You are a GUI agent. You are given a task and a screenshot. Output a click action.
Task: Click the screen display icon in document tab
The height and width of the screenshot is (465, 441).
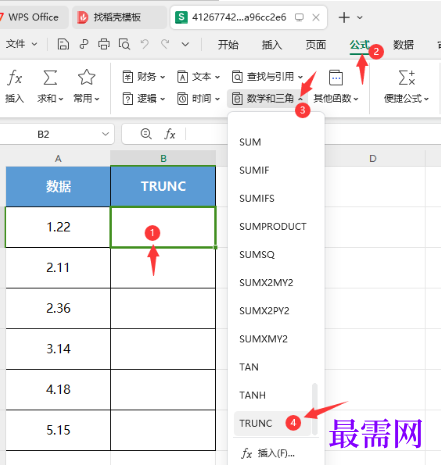pos(299,17)
